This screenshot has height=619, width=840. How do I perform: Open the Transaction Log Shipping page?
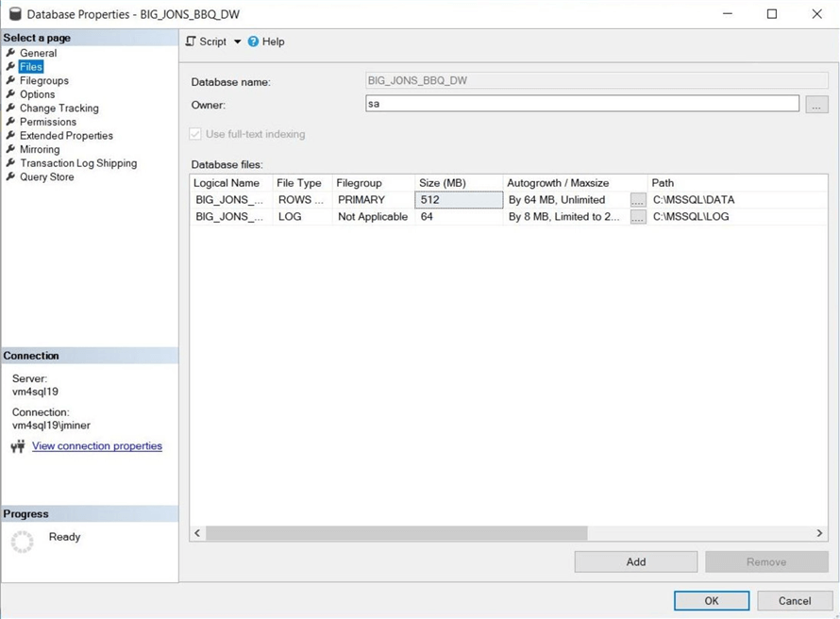(76, 162)
